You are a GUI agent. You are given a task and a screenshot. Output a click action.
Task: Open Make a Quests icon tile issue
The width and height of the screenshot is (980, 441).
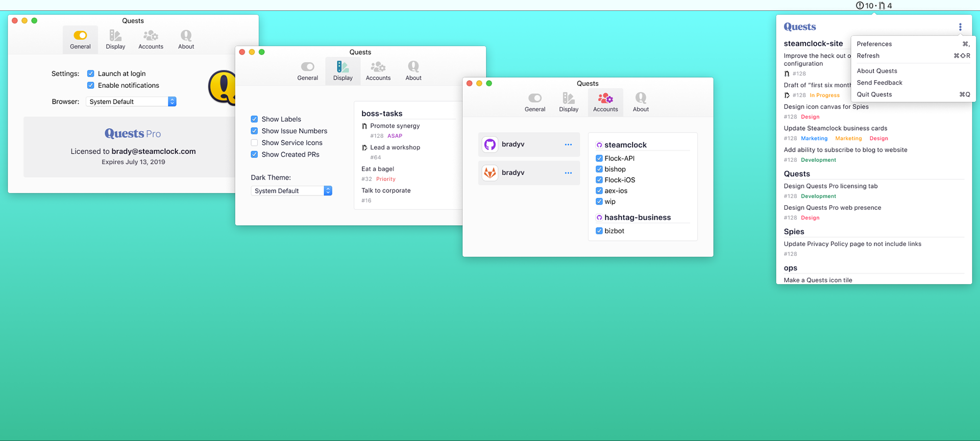[818, 280]
